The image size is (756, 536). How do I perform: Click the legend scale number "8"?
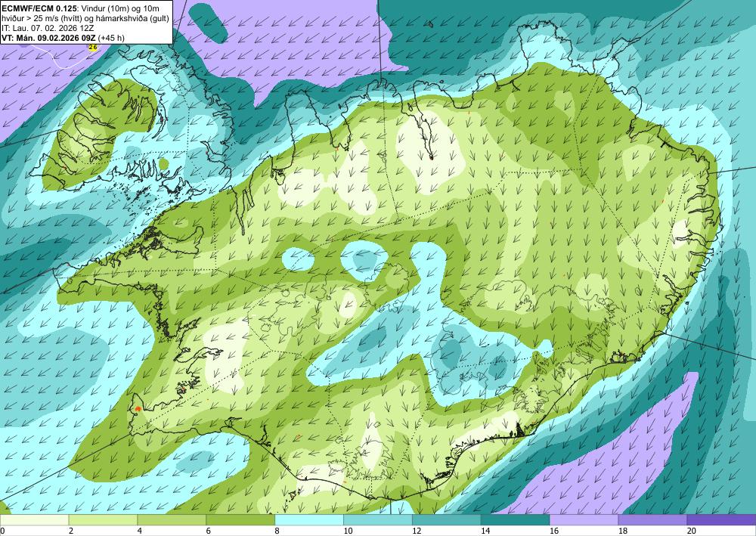coord(277,531)
